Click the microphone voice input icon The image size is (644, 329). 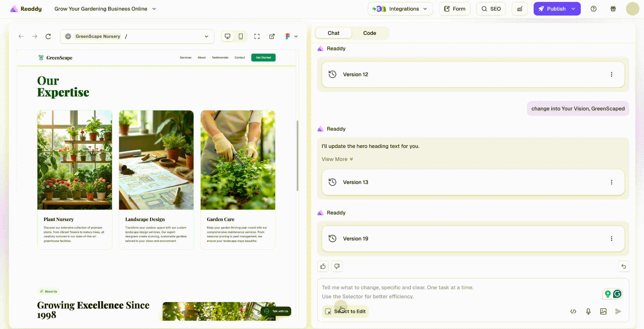(588, 311)
